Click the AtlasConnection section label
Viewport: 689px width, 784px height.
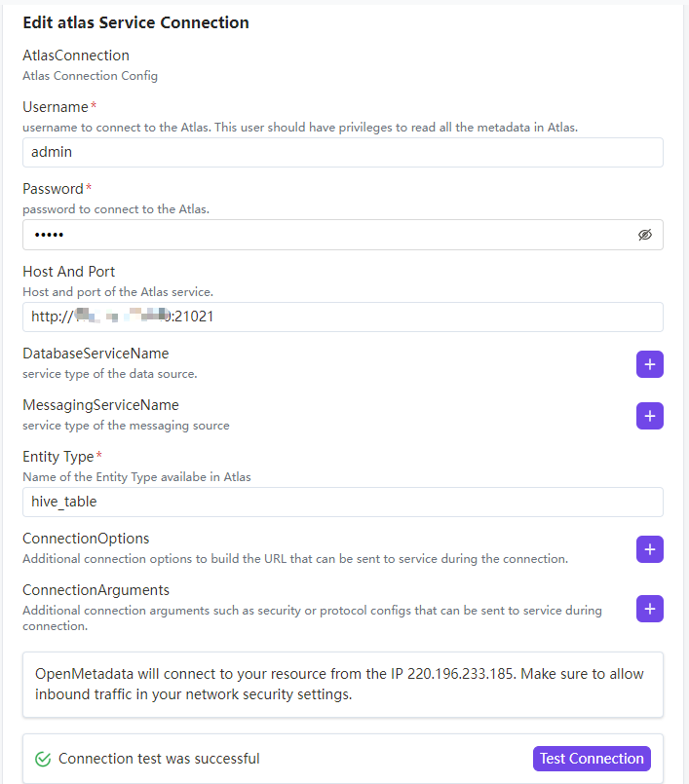click(76, 56)
